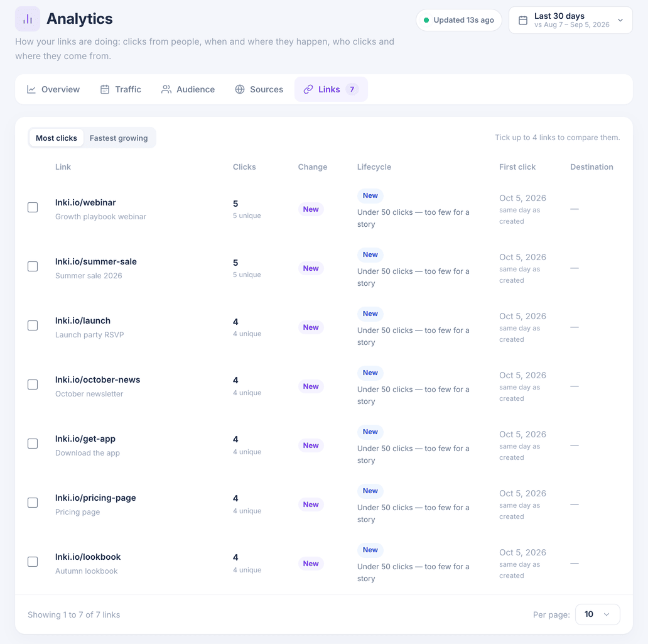Sort by the Clicks column header
Viewport: 648px width, 644px height.
click(x=244, y=166)
